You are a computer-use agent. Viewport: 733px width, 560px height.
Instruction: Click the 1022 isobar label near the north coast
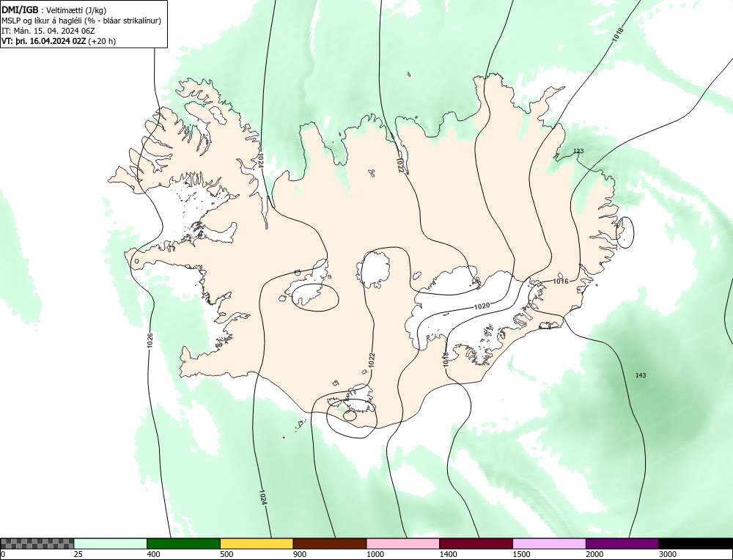[400, 164]
